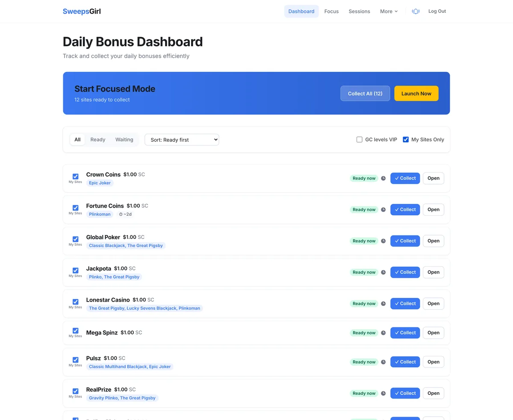513x420 pixels.
Task: Expand the More menu in navigation
Action: (389, 12)
